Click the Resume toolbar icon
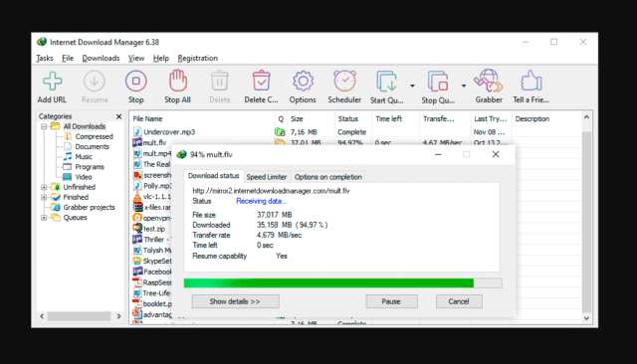The height and width of the screenshot is (364, 637). (x=95, y=82)
